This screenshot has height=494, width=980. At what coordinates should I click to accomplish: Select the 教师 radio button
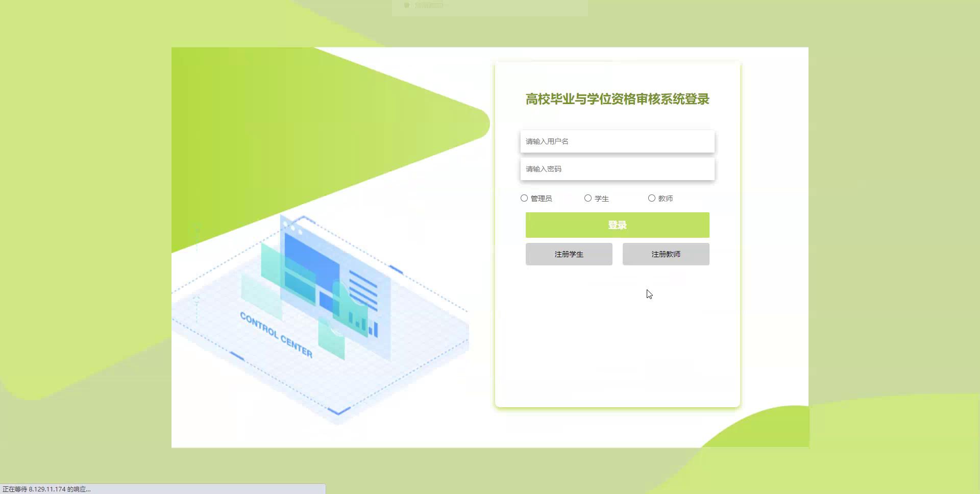click(652, 198)
